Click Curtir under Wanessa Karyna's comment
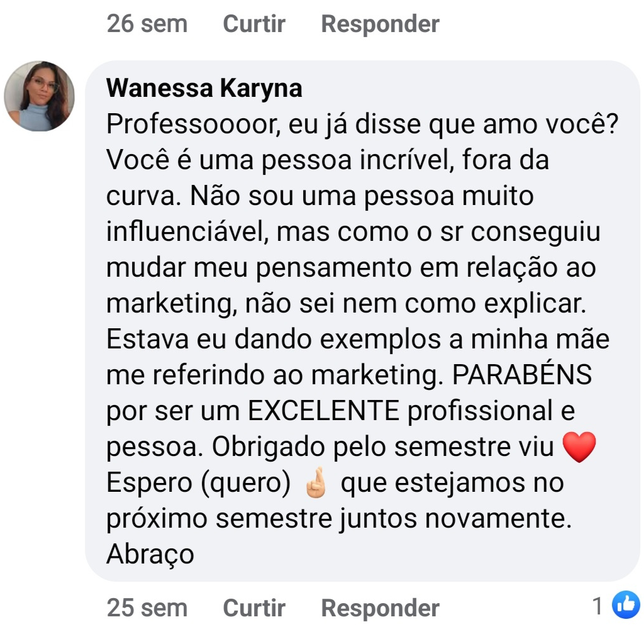This screenshot has width=644, height=644. (254, 608)
